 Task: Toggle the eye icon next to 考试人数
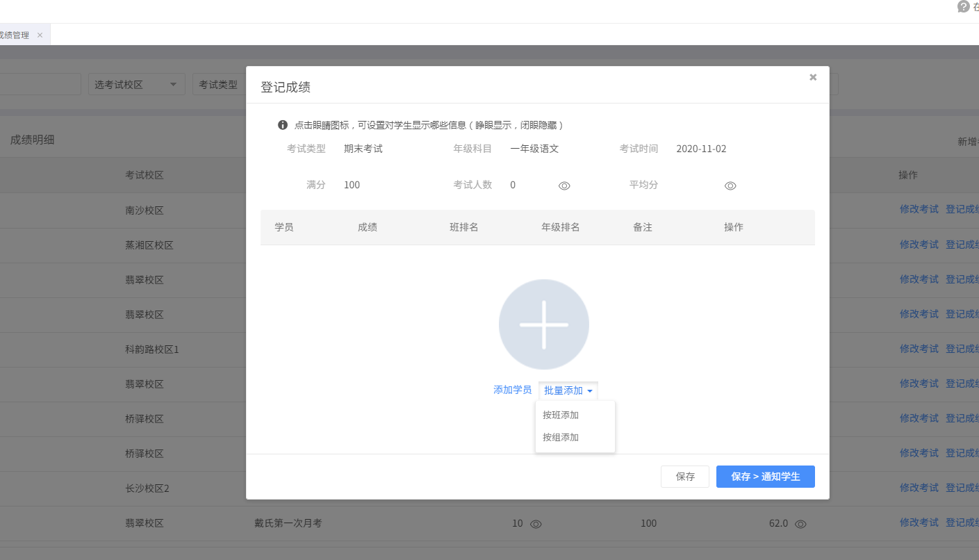pyautogui.click(x=564, y=186)
